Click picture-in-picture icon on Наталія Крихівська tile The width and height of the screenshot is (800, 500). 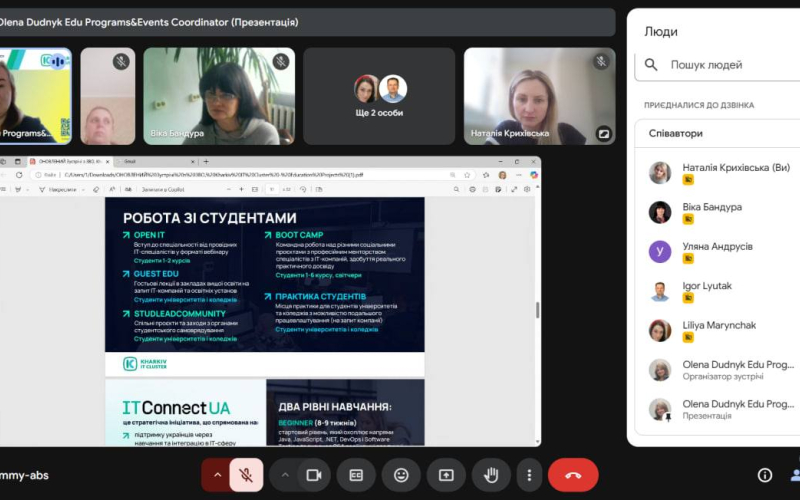(603, 134)
